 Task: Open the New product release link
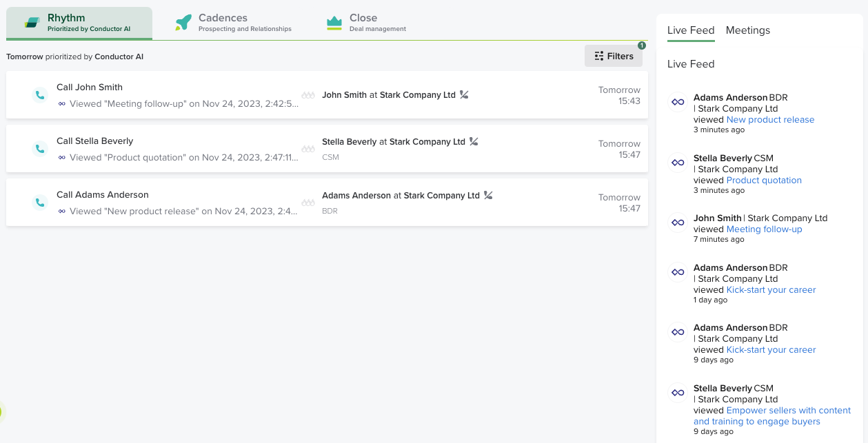click(770, 120)
